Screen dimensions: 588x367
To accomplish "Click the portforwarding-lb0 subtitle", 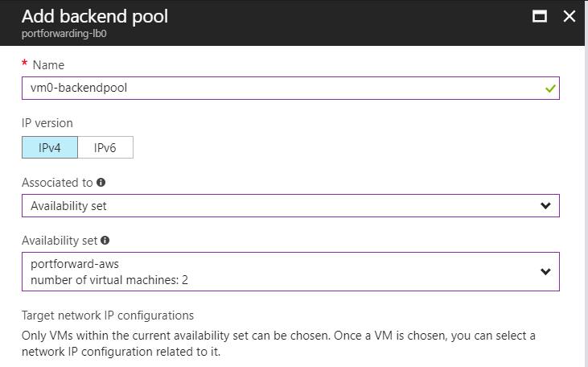I will pyautogui.click(x=64, y=34).
